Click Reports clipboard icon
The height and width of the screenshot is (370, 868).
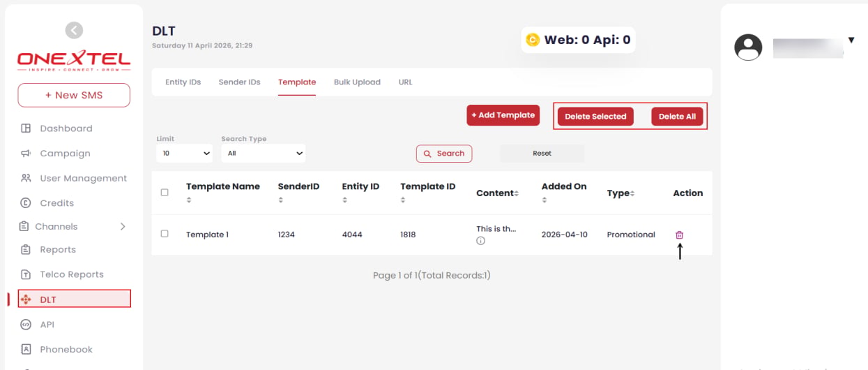(x=26, y=249)
